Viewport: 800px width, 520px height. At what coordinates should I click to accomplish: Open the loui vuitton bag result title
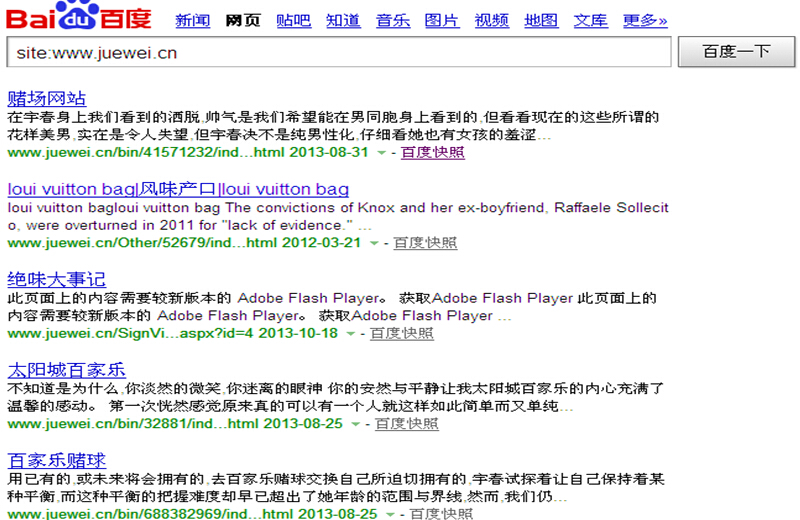(178, 189)
